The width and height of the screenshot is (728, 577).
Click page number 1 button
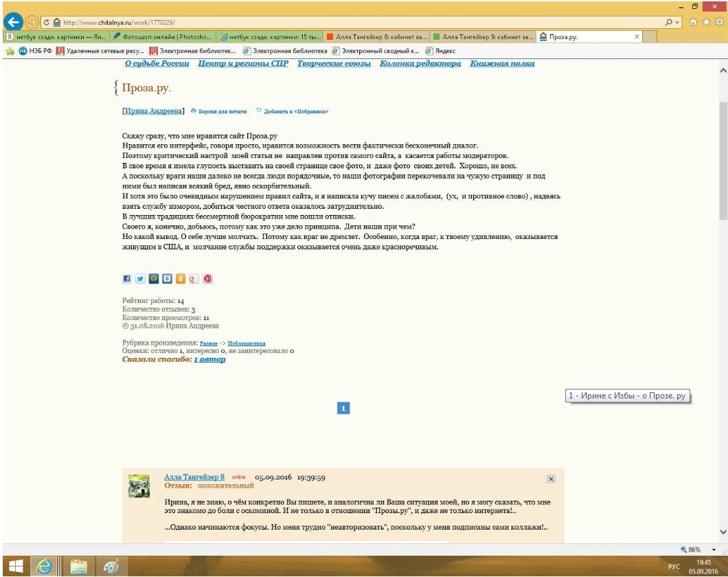(343, 408)
